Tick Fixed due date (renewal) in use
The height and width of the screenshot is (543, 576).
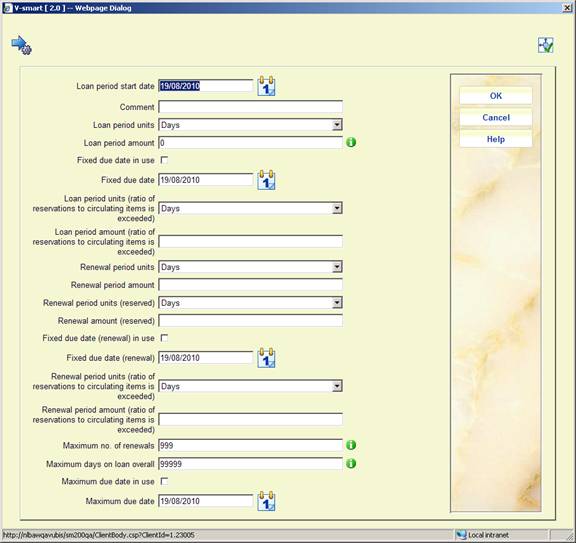coord(165,338)
